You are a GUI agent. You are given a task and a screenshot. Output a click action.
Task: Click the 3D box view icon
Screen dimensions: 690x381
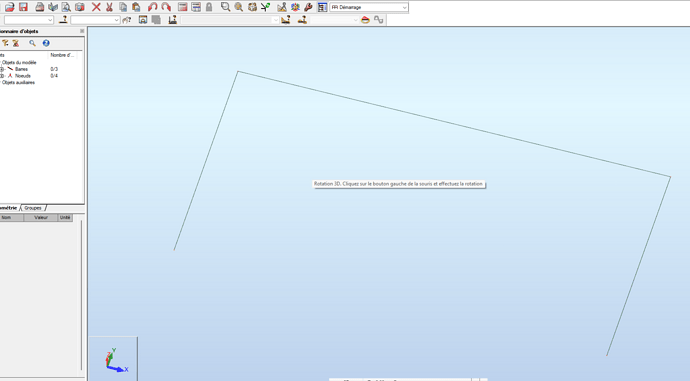tap(252, 7)
